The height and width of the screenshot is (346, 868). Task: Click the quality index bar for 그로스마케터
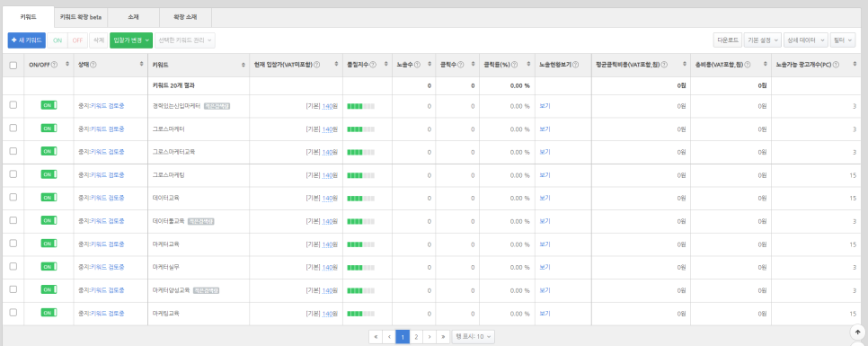pyautogui.click(x=360, y=129)
